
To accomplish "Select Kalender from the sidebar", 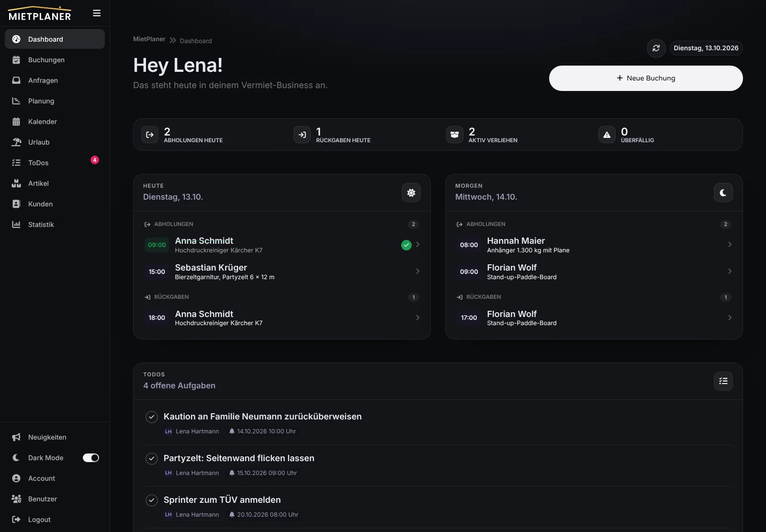I will coord(55,122).
